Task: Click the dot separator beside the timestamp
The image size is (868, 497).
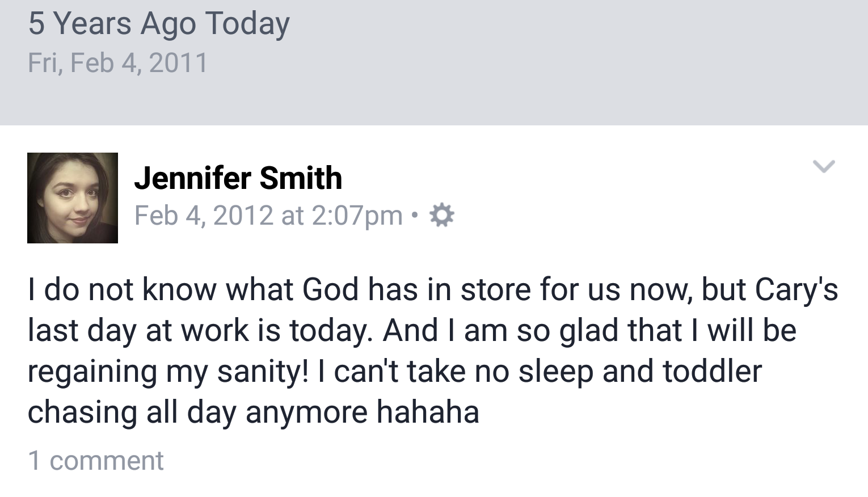Action: click(x=415, y=216)
